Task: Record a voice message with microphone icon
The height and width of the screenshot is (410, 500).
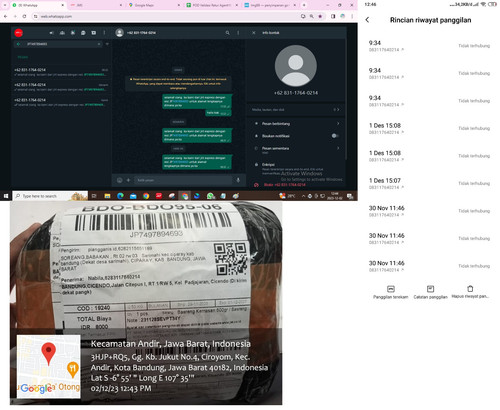Action: point(238,180)
